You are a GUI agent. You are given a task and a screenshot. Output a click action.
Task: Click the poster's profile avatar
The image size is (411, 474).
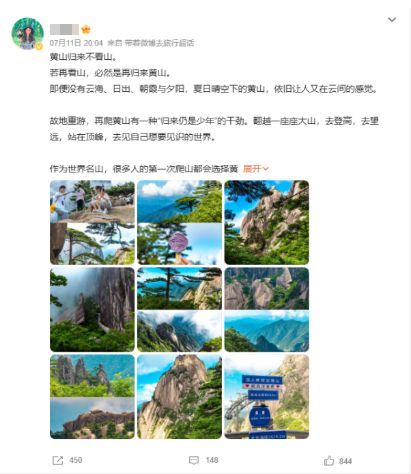tap(28, 33)
